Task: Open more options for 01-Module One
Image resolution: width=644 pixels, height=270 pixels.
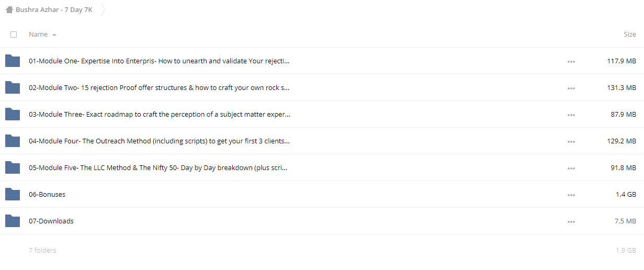Action: coord(571,61)
